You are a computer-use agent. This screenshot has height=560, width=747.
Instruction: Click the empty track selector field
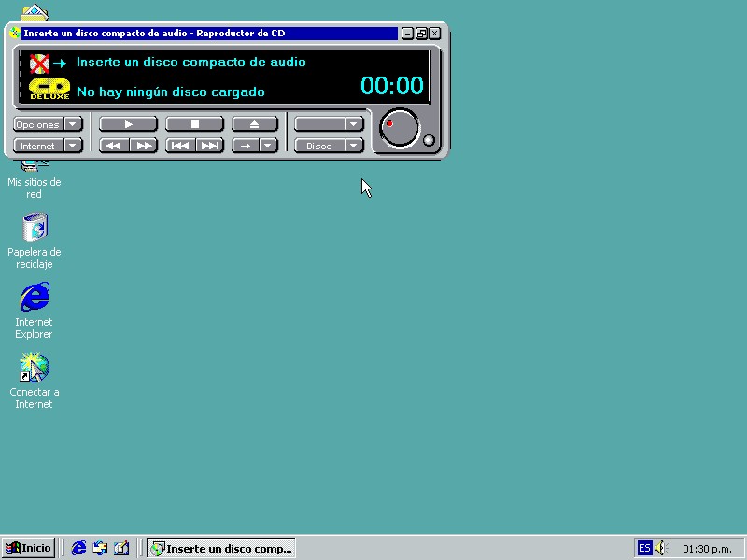tap(319, 124)
